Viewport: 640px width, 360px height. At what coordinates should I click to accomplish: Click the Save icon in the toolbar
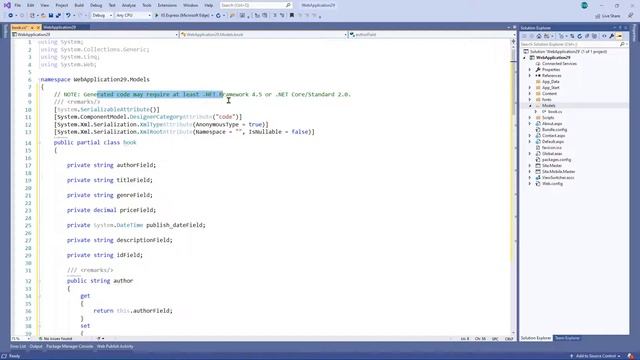tap(51, 16)
